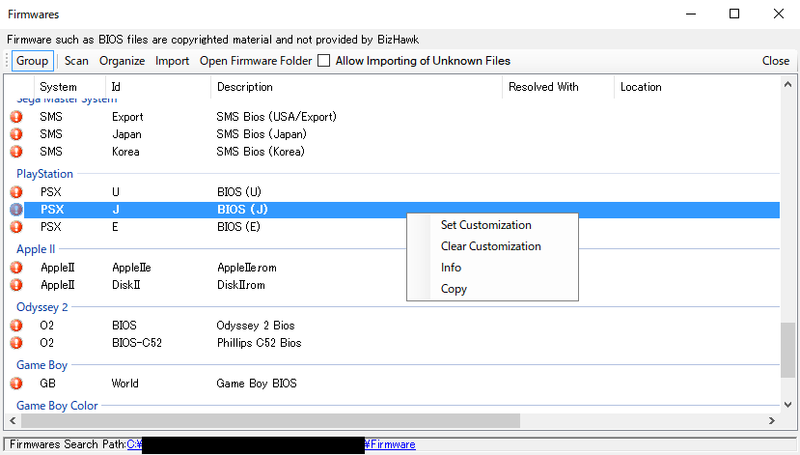The image size is (800, 455).
Task: Select the 'SMS Bios (Korea)' description
Action: point(261,151)
